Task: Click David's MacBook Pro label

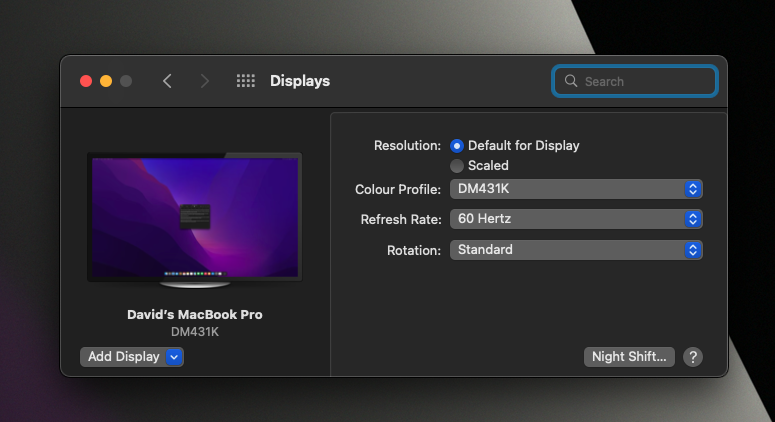Action: click(x=195, y=315)
